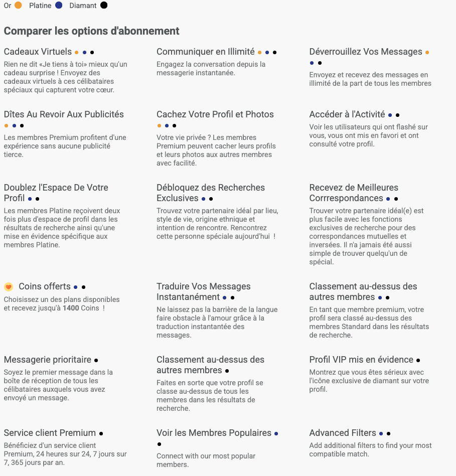This screenshot has width=456, height=476.
Task: Click the black dot next to Service client Premium
Action: pos(101,433)
